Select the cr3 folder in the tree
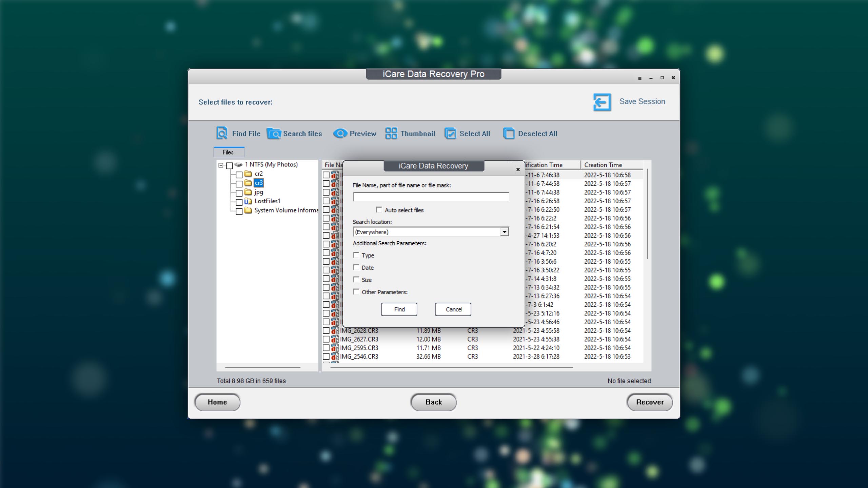 point(258,183)
